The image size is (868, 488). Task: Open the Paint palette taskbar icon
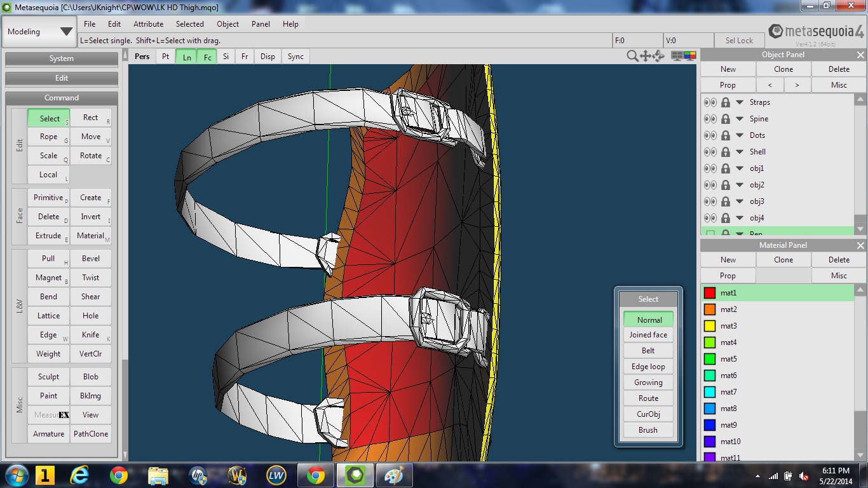click(394, 475)
